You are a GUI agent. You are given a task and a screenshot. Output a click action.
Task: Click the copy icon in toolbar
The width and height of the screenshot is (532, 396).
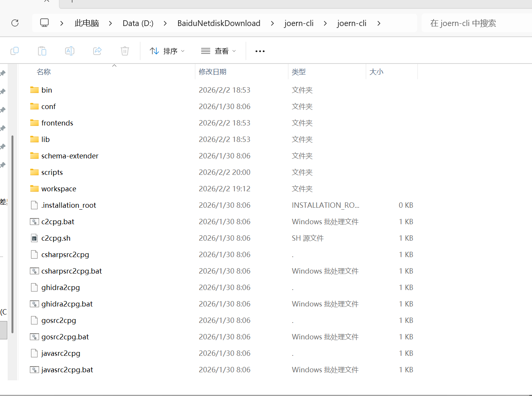[15, 51]
